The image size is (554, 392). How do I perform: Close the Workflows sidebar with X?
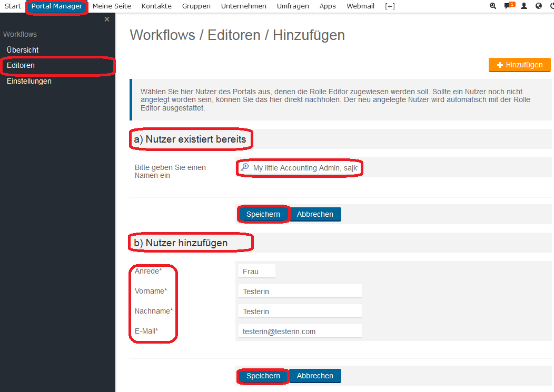pyautogui.click(x=107, y=19)
